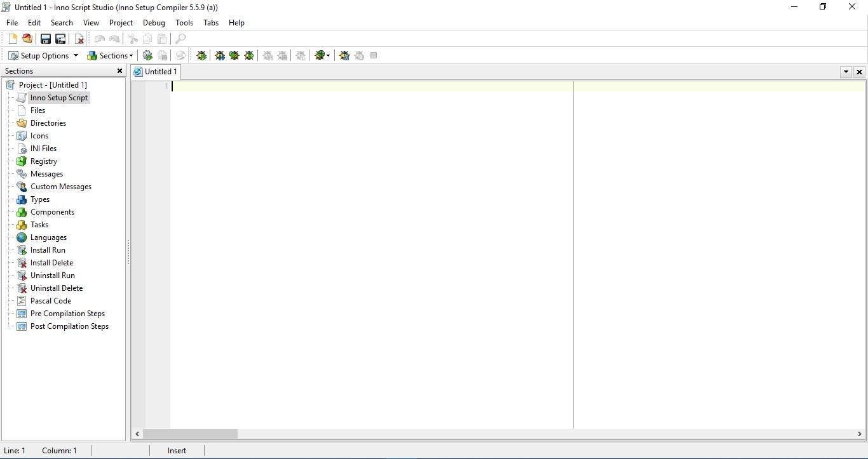Click the 'Column: 1' status bar text
This screenshot has width=868, height=459.
59,451
